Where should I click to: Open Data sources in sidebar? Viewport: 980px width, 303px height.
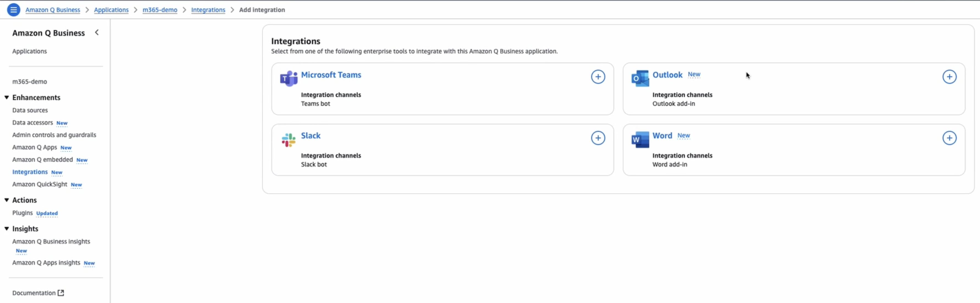(30, 110)
